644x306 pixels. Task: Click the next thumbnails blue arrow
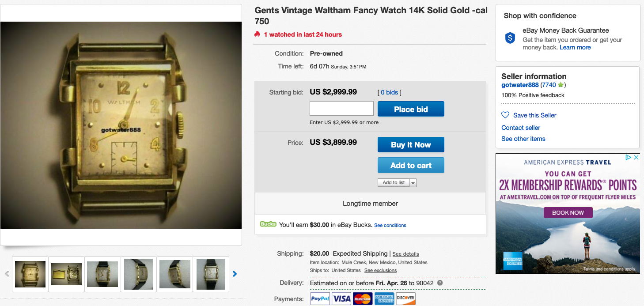pos(235,274)
